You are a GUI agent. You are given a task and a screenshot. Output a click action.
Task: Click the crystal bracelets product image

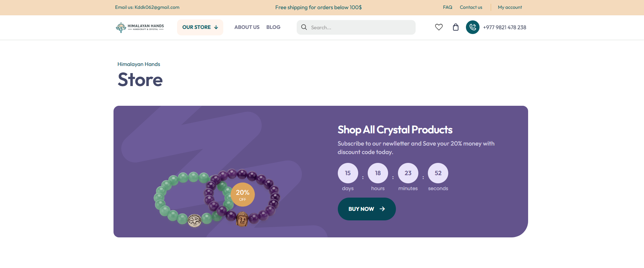217,198
